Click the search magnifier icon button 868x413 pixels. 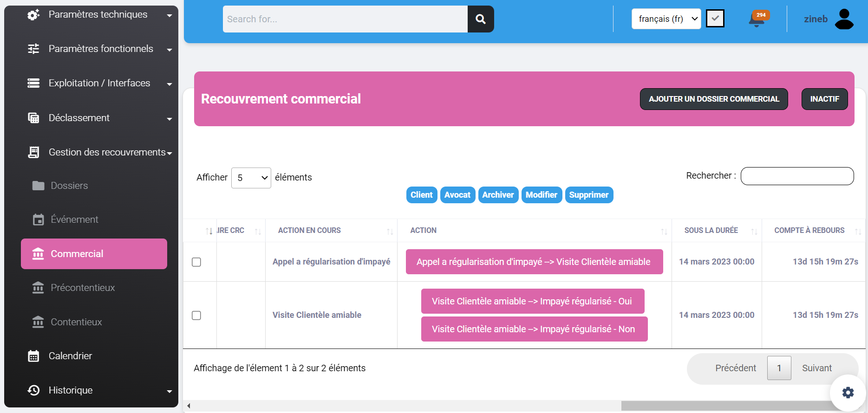(481, 19)
